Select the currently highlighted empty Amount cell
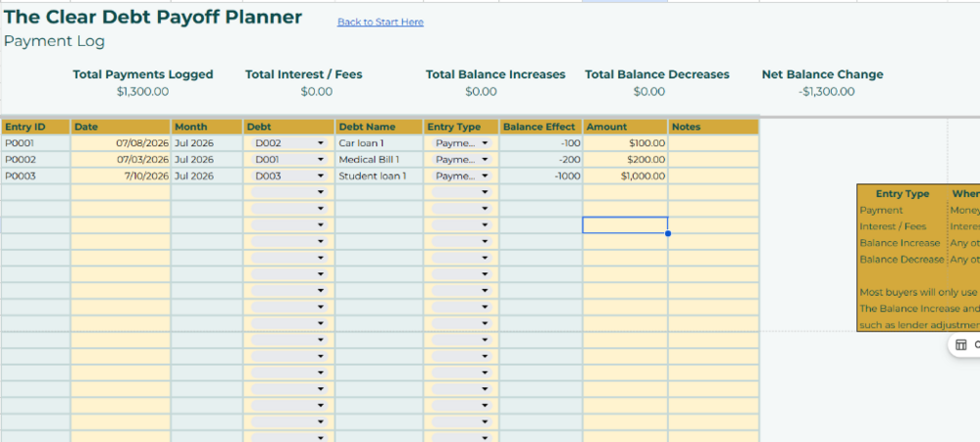This screenshot has height=442, width=980. click(x=625, y=225)
